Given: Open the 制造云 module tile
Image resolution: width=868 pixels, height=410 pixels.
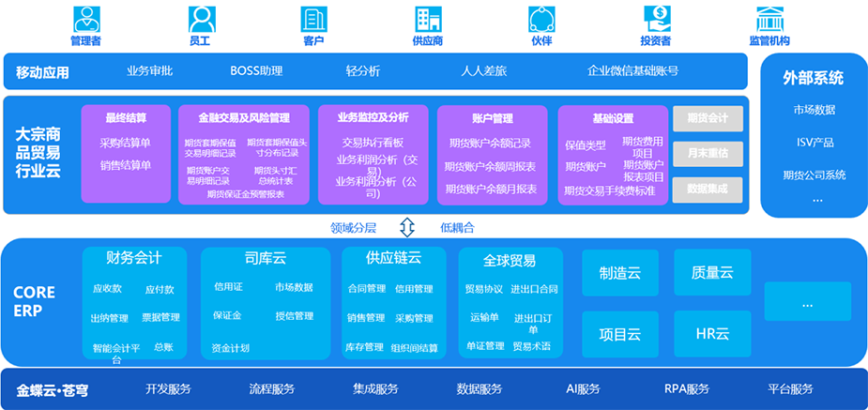Looking at the screenshot, I should click(619, 273).
